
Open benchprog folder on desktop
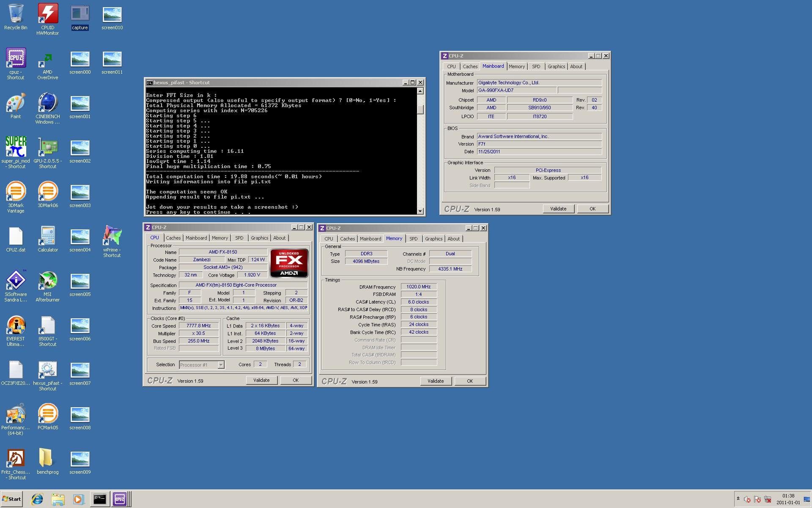pos(48,461)
